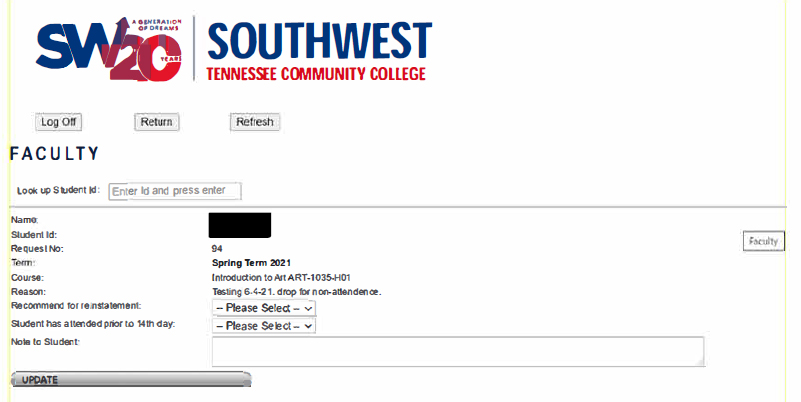This screenshot has width=801, height=402.
Task: Click the Faculty button on right side
Action: coord(763,241)
